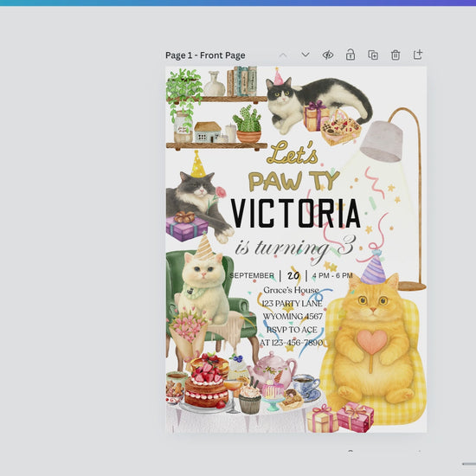Add a new page after Page 1
The image size is (476, 476).
418,55
